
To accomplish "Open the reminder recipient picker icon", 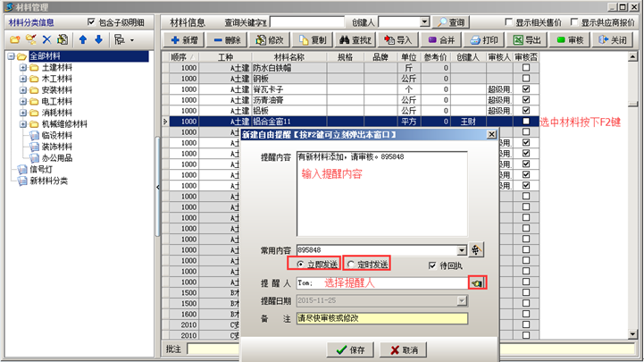I will pos(478,282).
